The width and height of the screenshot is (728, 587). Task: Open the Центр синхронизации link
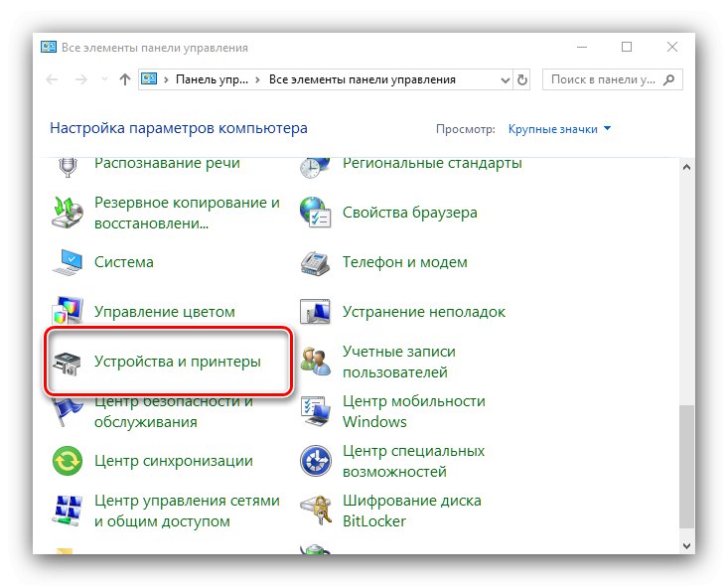[x=174, y=461]
